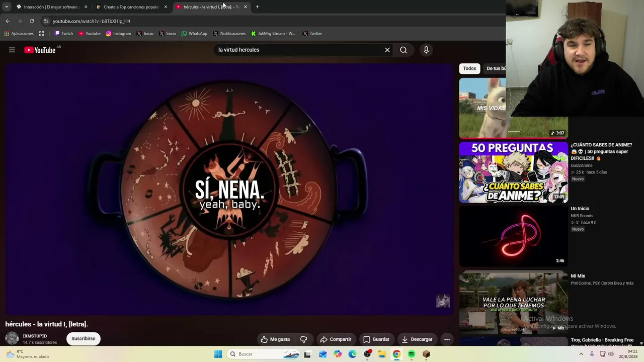The height and width of the screenshot is (362, 644).
Task: Download the video with Descargar
Action: [417, 339]
